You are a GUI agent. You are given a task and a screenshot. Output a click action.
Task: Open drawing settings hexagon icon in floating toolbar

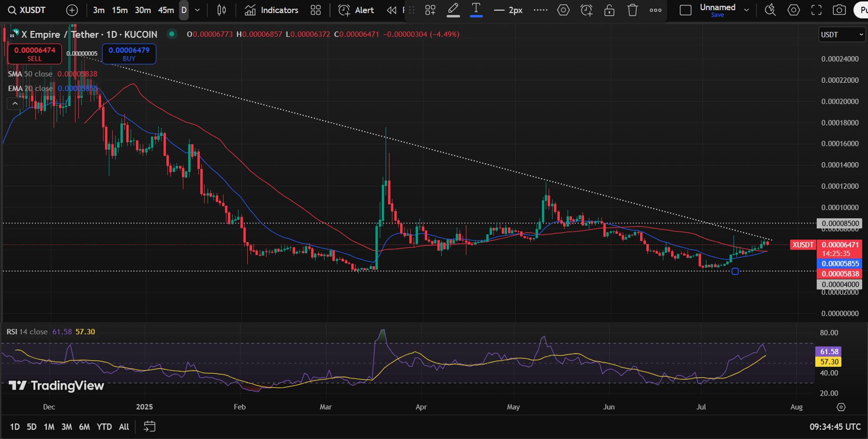[563, 10]
